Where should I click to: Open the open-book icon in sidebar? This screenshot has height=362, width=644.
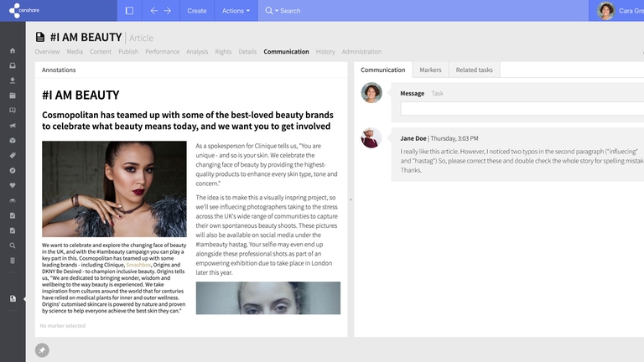tap(13, 111)
